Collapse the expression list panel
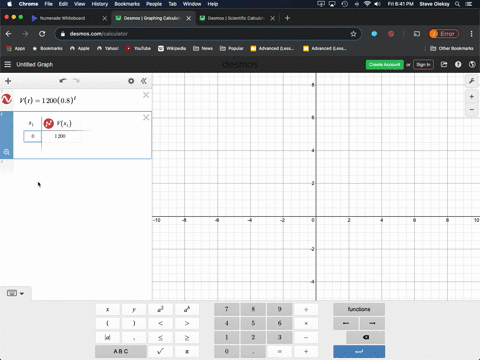Image resolution: width=480 pixels, height=360 pixels. point(144,81)
